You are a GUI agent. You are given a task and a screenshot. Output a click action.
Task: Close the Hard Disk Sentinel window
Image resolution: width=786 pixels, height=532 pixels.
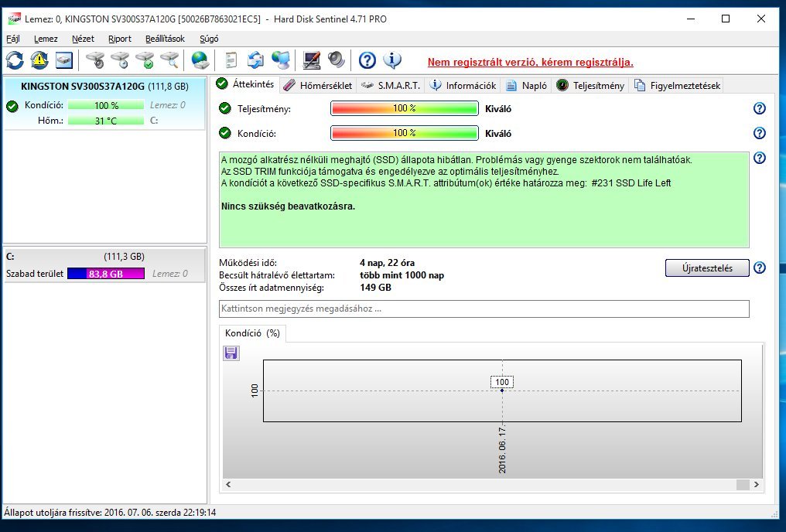click(x=761, y=19)
